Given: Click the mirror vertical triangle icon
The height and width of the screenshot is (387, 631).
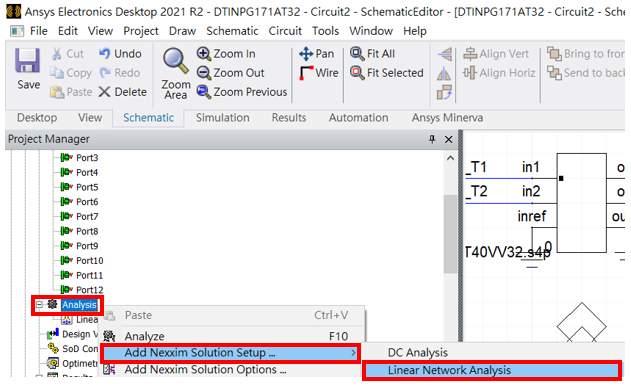Looking at the screenshot, I should pos(444,73).
